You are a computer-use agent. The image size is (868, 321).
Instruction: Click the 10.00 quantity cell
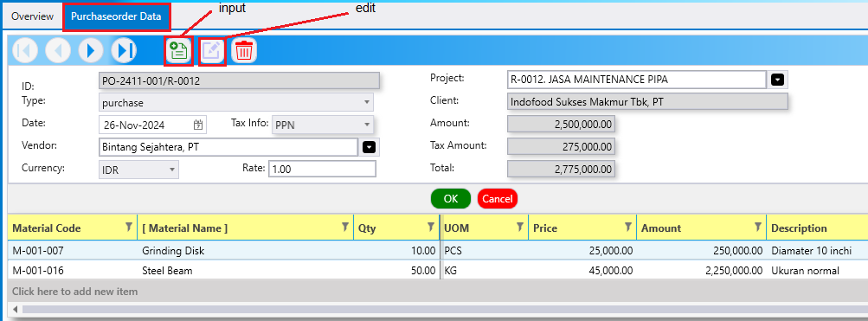(396, 251)
